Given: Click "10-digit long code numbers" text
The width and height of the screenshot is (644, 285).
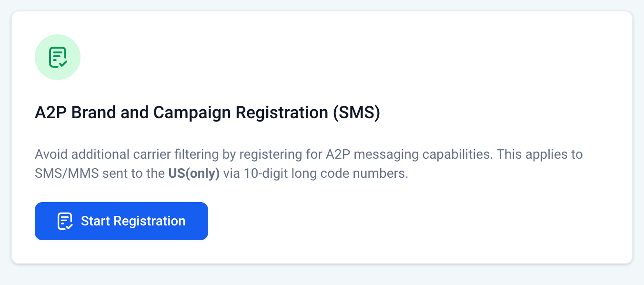Looking at the screenshot, I should pyautogui.click(x=326, y=173).
